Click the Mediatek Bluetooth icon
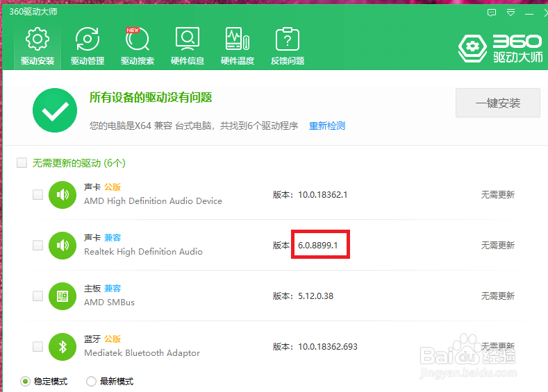The width and height of the screenshot is (548, 392). pos(63,347)
